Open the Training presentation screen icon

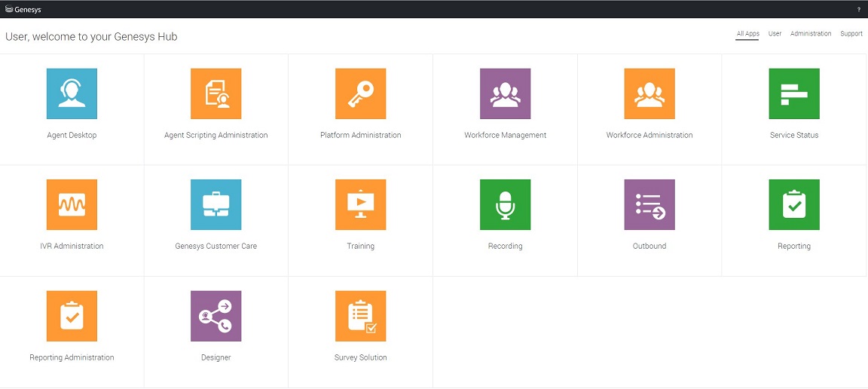[360, 204]
